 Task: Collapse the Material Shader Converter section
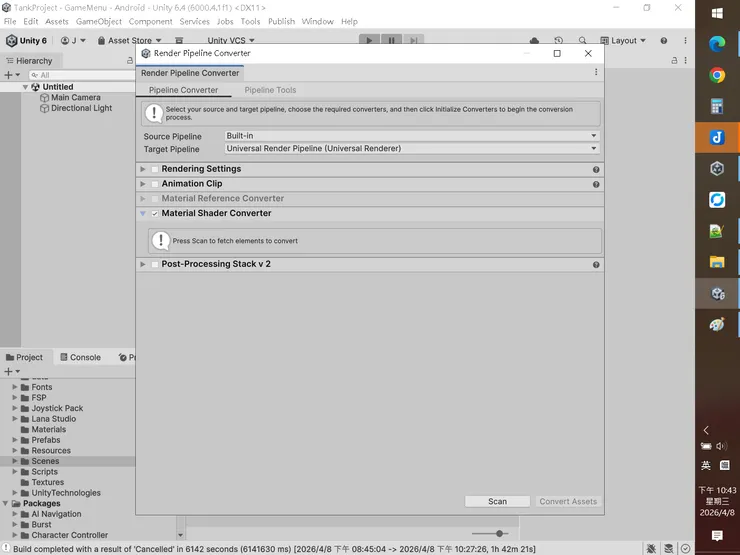coord(143,214)
